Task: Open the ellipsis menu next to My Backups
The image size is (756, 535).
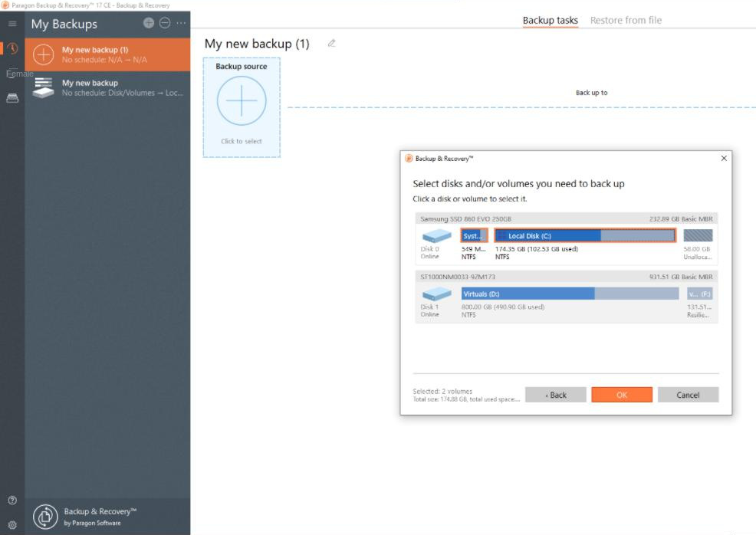Action: click(x=179, y=24)
